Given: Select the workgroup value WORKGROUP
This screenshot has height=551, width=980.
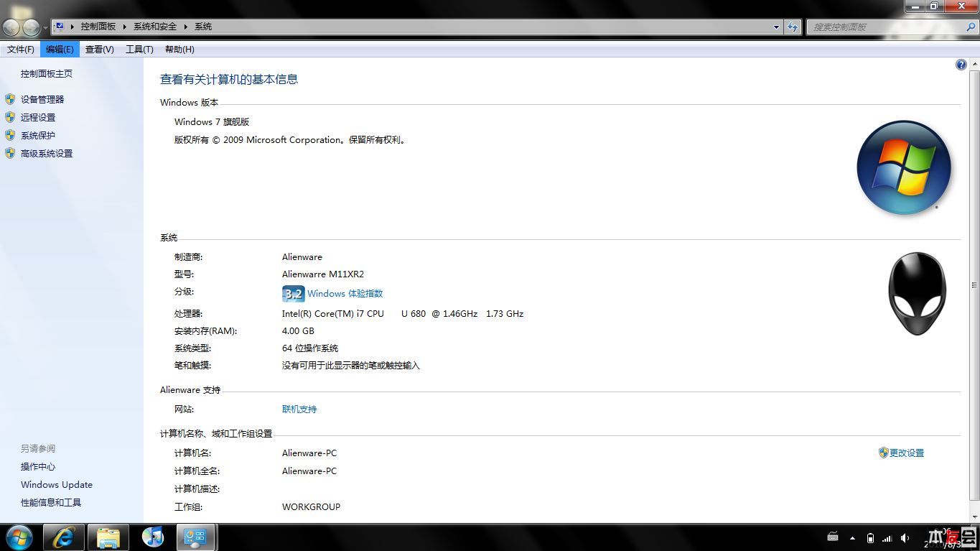Looking at the screenshot, I should tap(311, 507).
